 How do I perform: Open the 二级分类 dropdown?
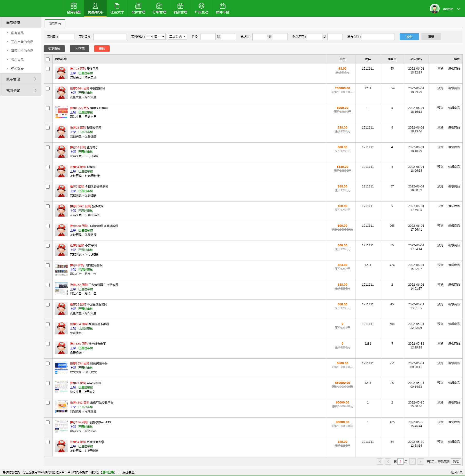coord(177,36)
